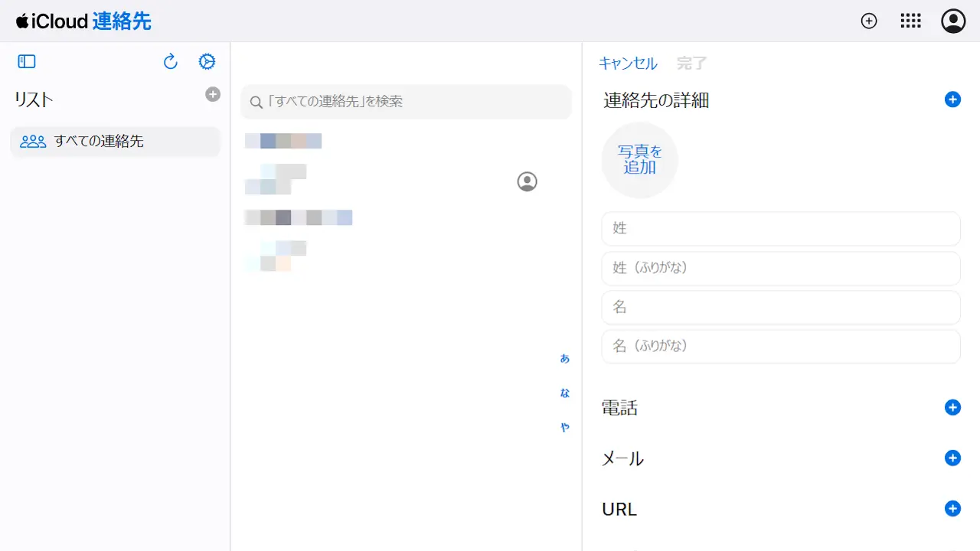This screenshot has height=551, width=980.
Task: Click the refresh contacts icon
Action: [x=171, y=62]
